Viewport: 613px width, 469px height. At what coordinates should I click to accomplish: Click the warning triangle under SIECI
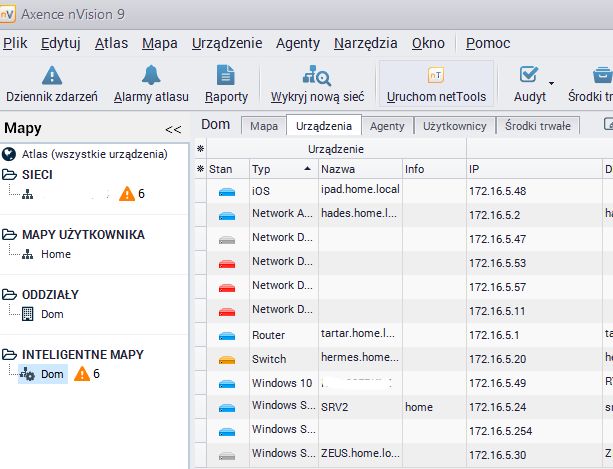coord(127,193)
